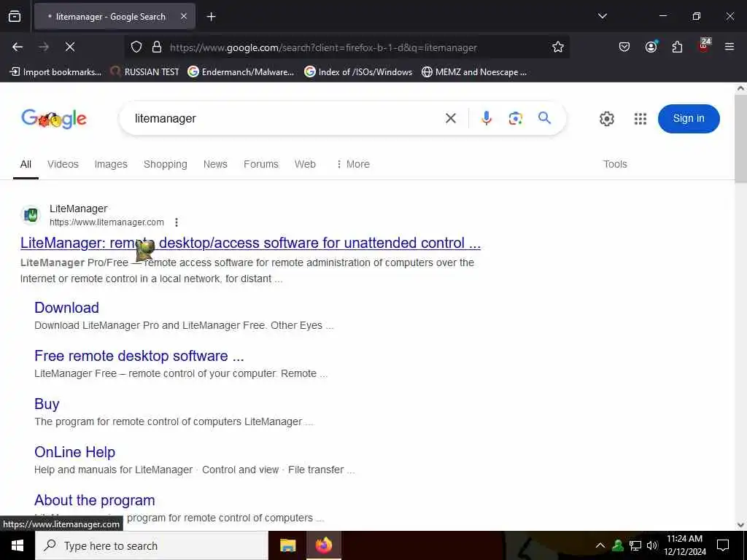
Task: Show hidden system tray icons chevron
Action: [x=600, y=545]
